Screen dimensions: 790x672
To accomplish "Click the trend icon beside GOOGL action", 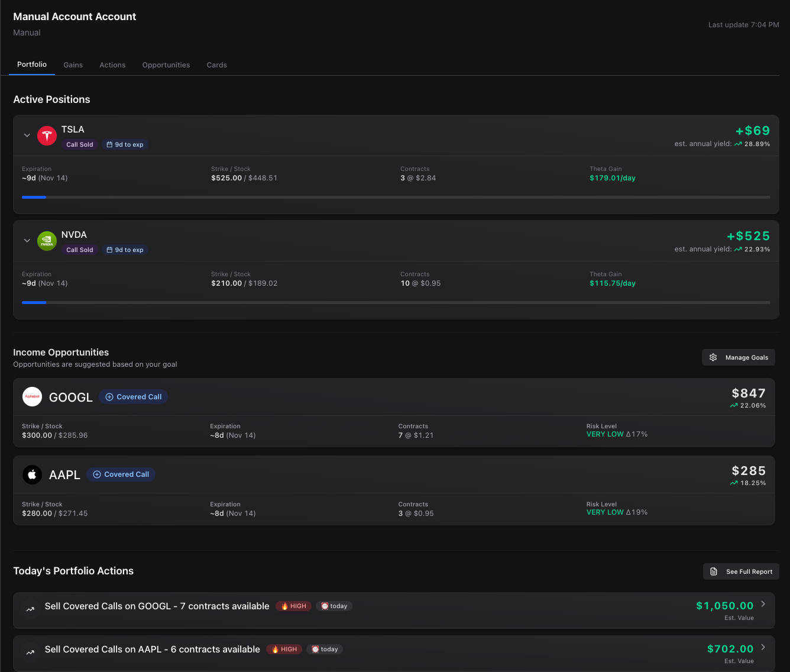I will (x=30, y=609).
